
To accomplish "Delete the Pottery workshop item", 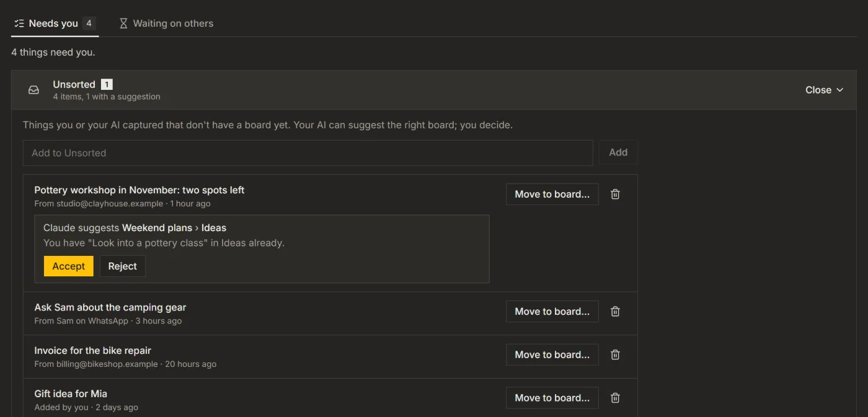I will point(615,194).
